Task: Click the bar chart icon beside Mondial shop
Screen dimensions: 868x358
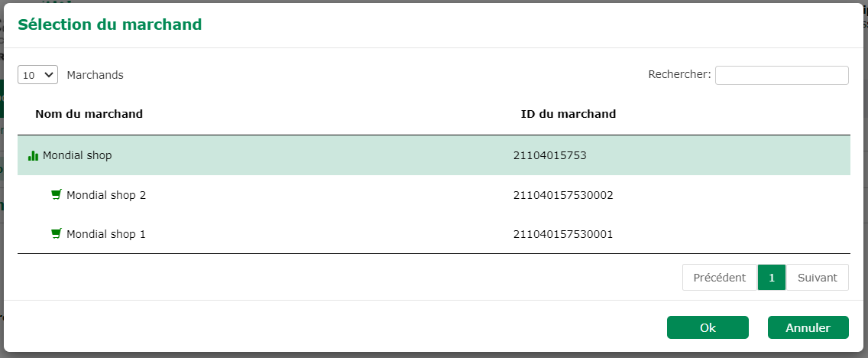Action: click(x=33, y=155)
